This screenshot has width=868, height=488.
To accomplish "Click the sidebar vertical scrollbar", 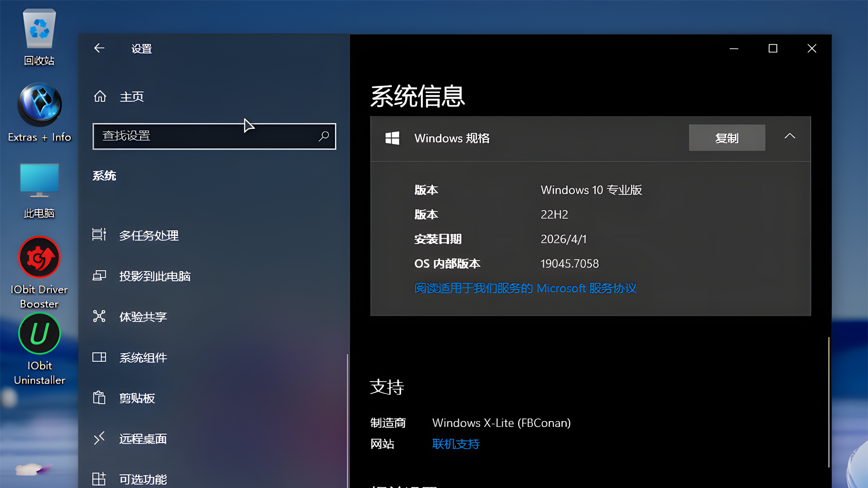I will tap(348, 421).
